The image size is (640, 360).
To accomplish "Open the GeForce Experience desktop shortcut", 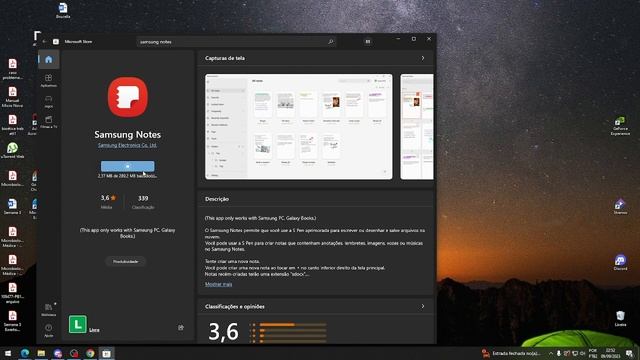I will pyautogui.click(x=620, y=126).
